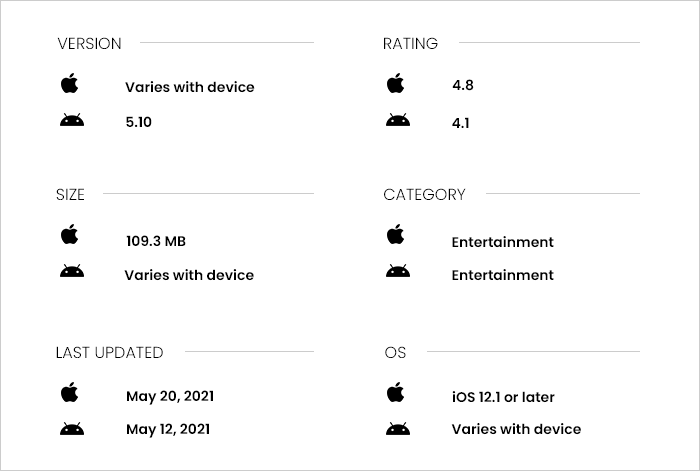The height and width of the screenshot is (471, 700).
Task: Click the Apple icon next to 4.8 rating
Action: [395, 83]
